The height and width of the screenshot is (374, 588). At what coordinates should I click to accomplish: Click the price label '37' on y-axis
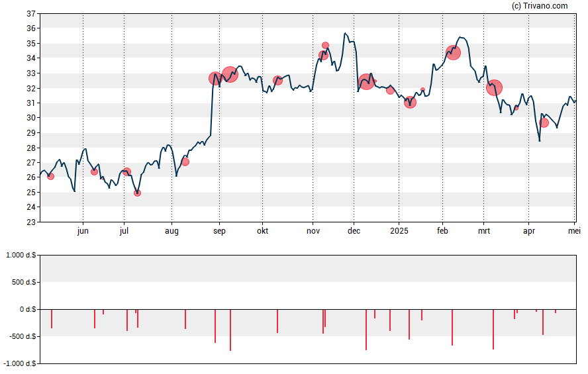coord(31,14)
